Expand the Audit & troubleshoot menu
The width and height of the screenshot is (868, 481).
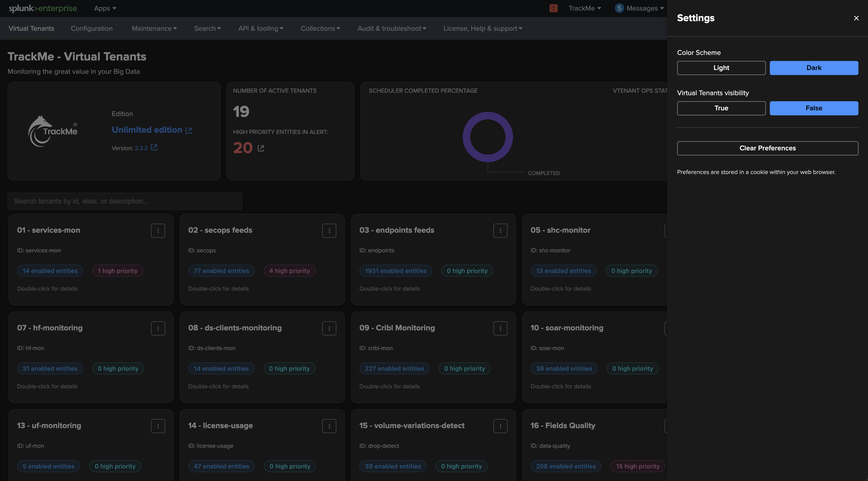pyautogui.click(x=391, y=29)
